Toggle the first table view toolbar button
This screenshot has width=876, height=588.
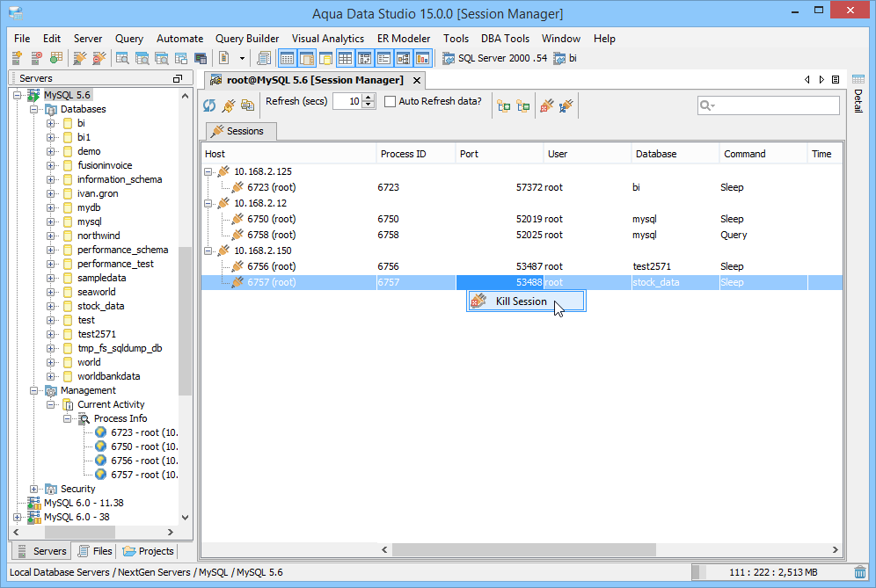point(288,57)
